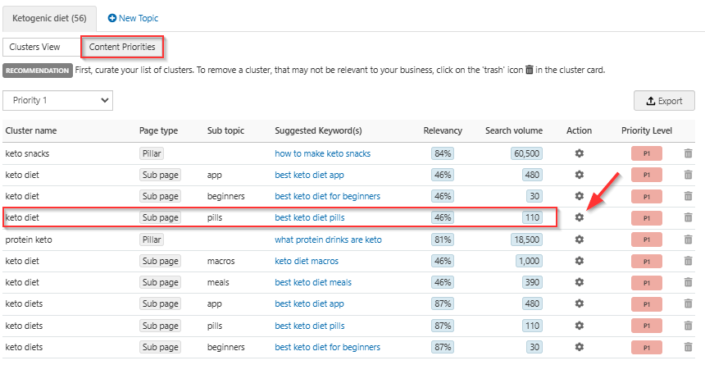Click the Pillar badge for keto snacks
Viewport: 705px width, 365px height.
pyautogui.click(x=152, y=153)
